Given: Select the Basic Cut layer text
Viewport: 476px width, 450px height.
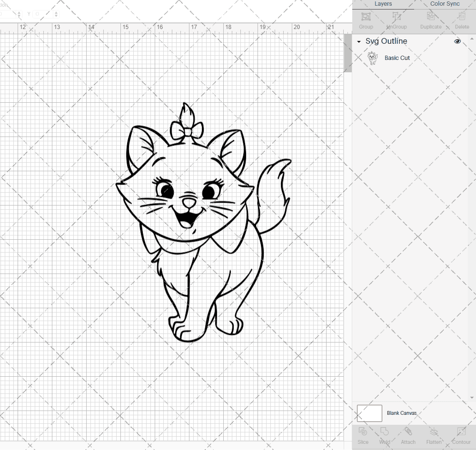Looking at the screenshot, I should 397,58.
